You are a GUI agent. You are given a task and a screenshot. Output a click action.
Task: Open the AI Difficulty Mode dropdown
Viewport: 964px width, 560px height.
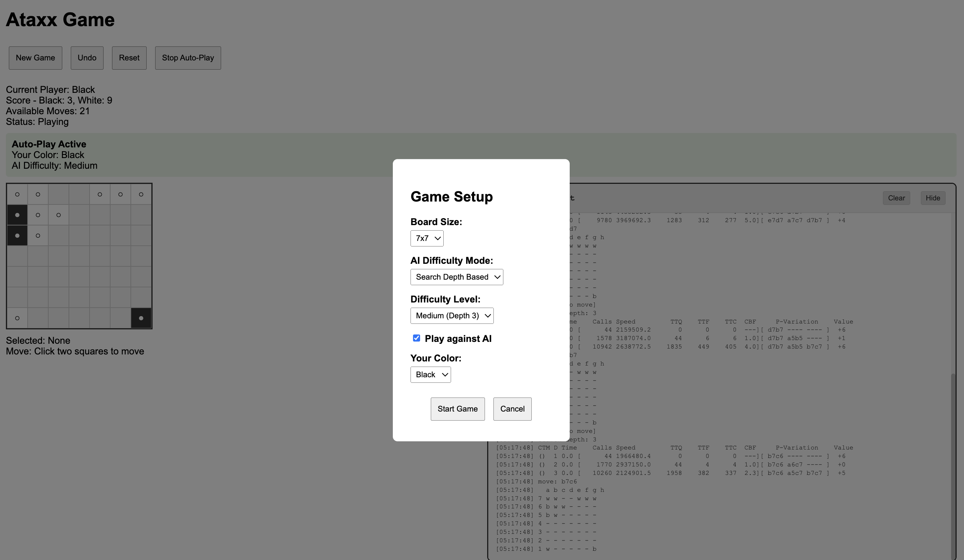(x=457, y=277)
